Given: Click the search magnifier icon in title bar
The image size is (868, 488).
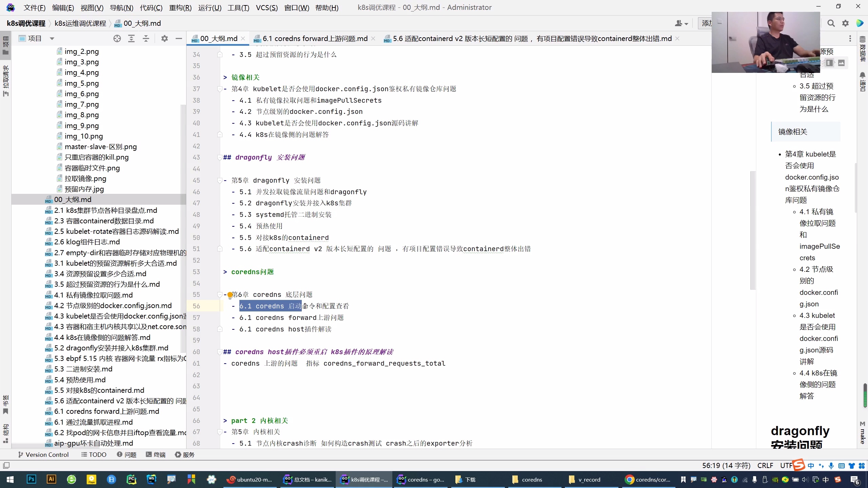Looking at the screenshot, I should tap(831, 23).
